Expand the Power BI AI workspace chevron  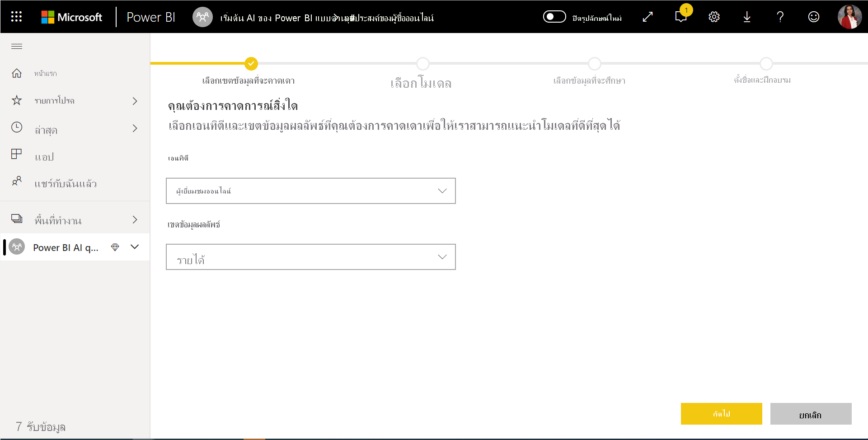pyautogui.click(x=135, y=247)
